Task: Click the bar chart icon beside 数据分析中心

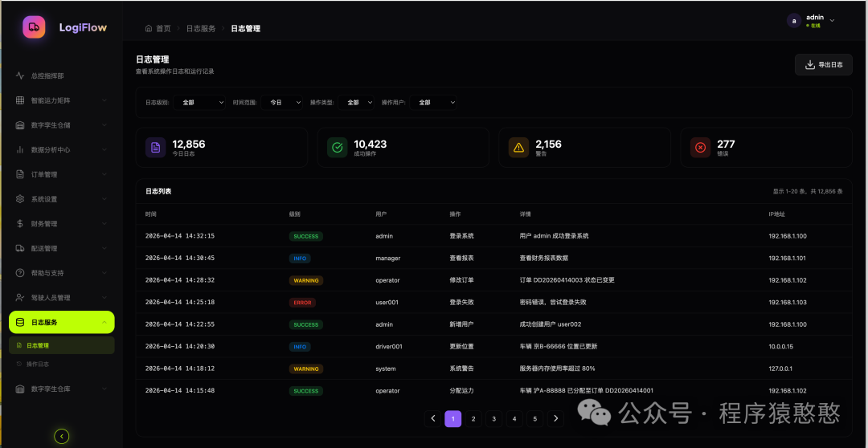Action: 20,150
